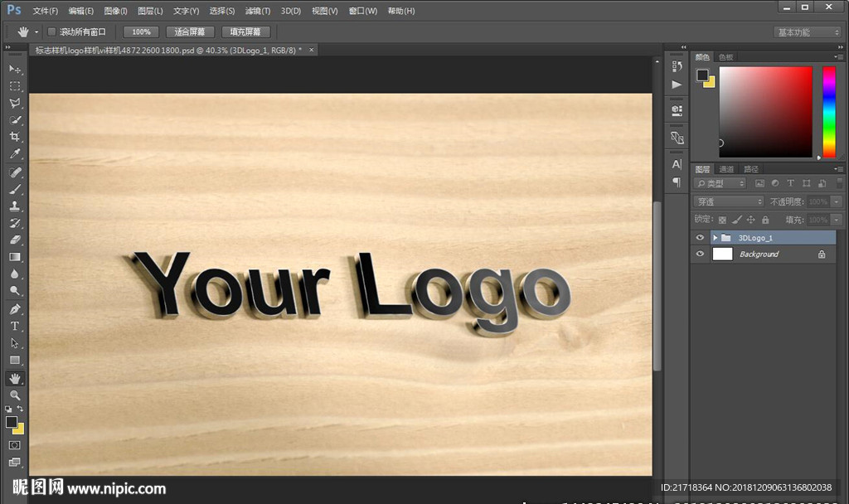Toggle adjustment layer filter
Image resolution: width=849 pixels, height=504 pixels.
775,183
